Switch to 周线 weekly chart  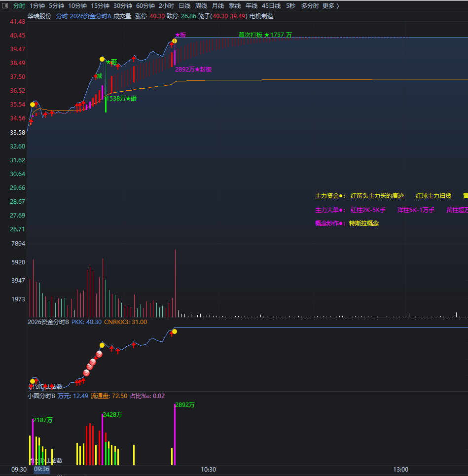point(201,6)
